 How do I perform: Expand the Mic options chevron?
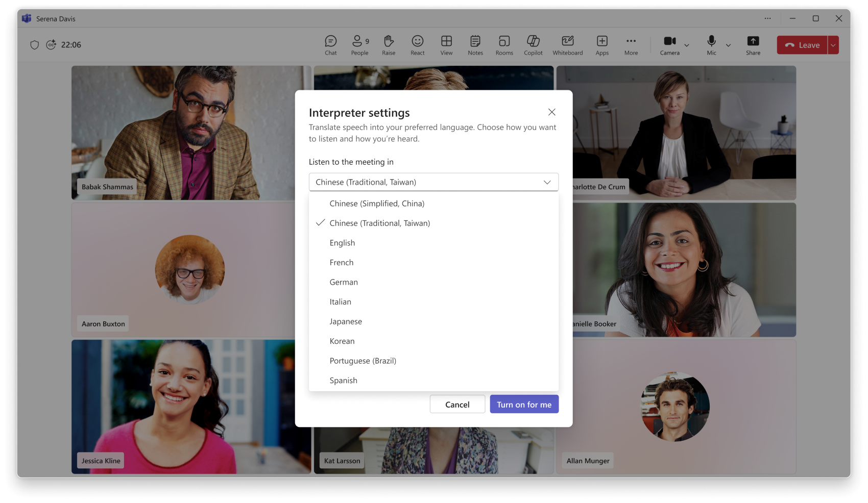pos(728,45)
